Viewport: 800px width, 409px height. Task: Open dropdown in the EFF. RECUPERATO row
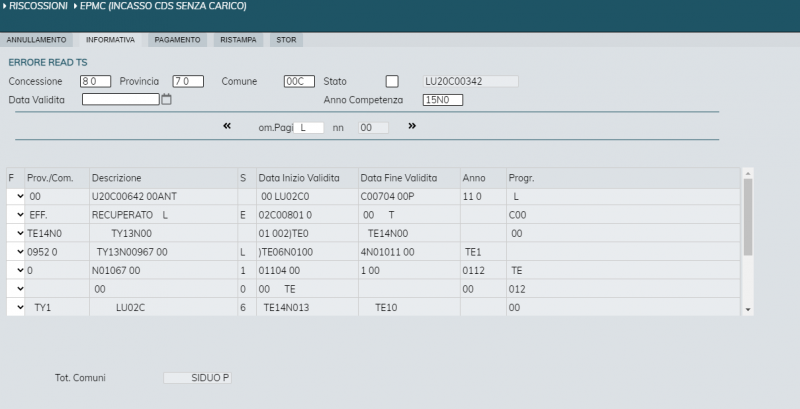pyautogui.click(x=20, y=215)
